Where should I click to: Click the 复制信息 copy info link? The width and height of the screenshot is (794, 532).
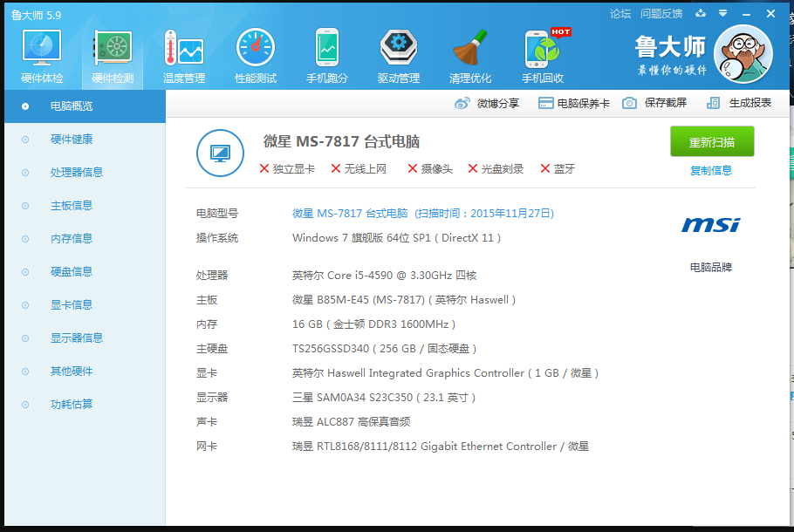coord(711,171)
